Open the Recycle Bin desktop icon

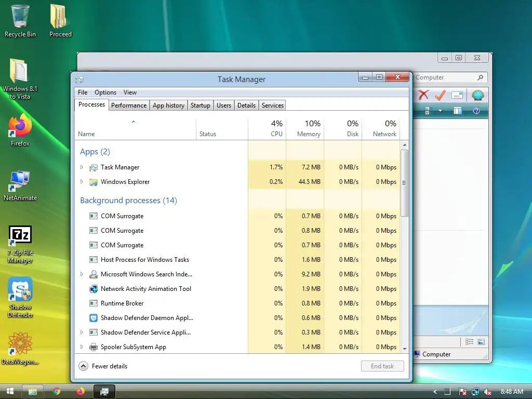tap(20, 20)
